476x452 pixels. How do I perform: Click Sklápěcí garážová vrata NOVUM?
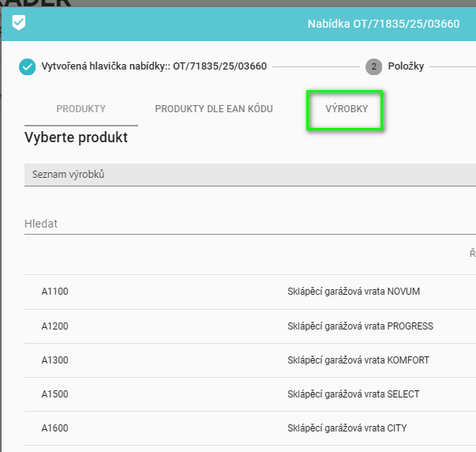pyautogui.click(x=354, y=292)
